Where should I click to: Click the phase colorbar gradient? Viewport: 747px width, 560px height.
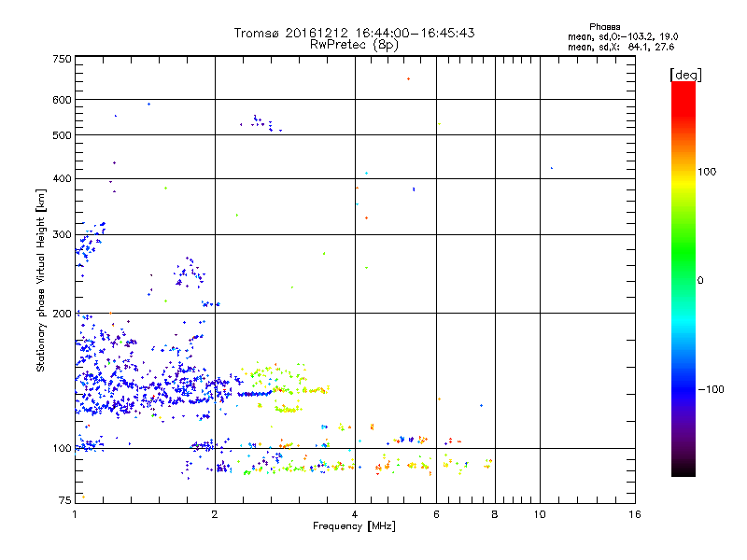click(x=684, y=278)
